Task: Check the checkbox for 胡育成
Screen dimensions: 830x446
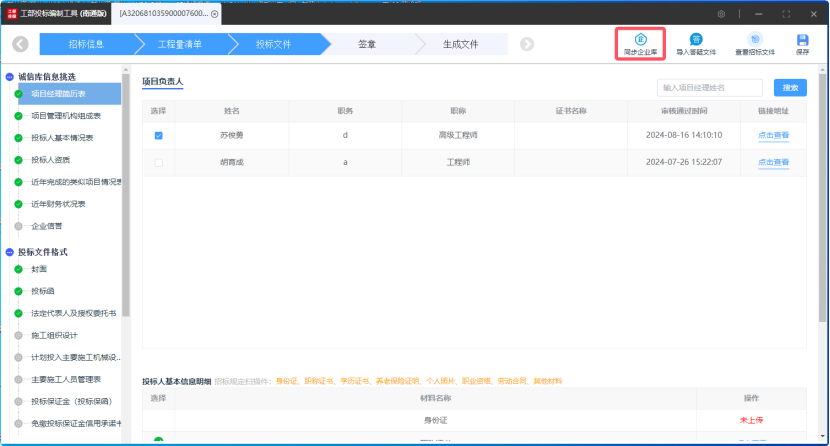Action: (158, 162)
